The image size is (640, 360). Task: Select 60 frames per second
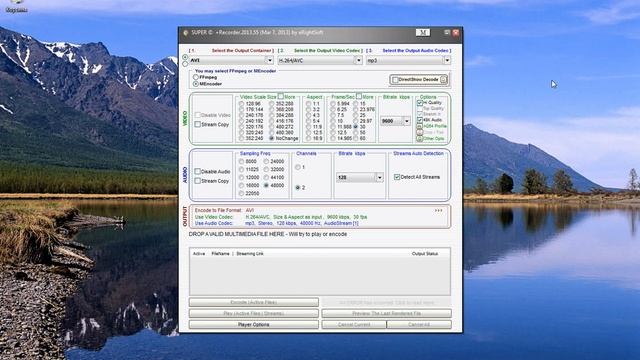tap(356, 138)
